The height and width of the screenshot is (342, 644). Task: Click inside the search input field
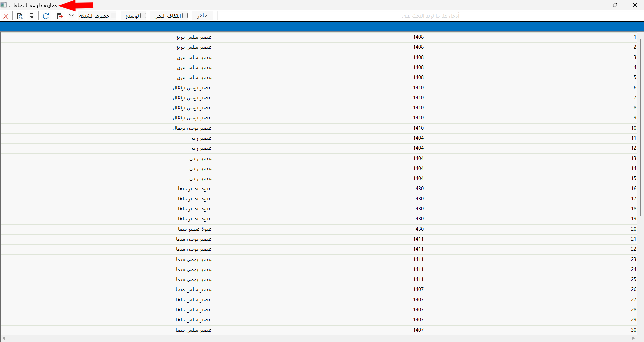coord(428,15)
